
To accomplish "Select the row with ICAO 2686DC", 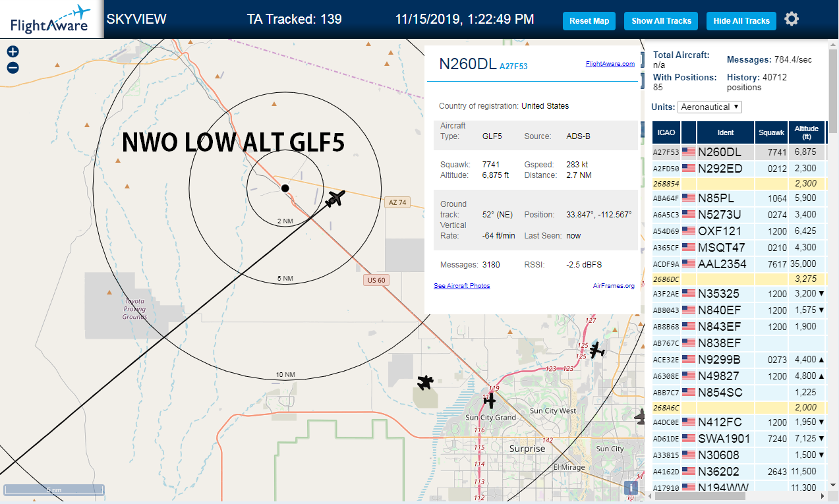I will coord(739,279).
